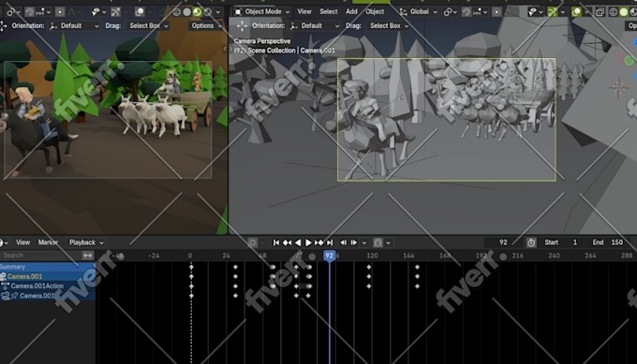637x364 pixels.
Task: Click the playhead marker at frame 92
Action: [x=329, y=255]
